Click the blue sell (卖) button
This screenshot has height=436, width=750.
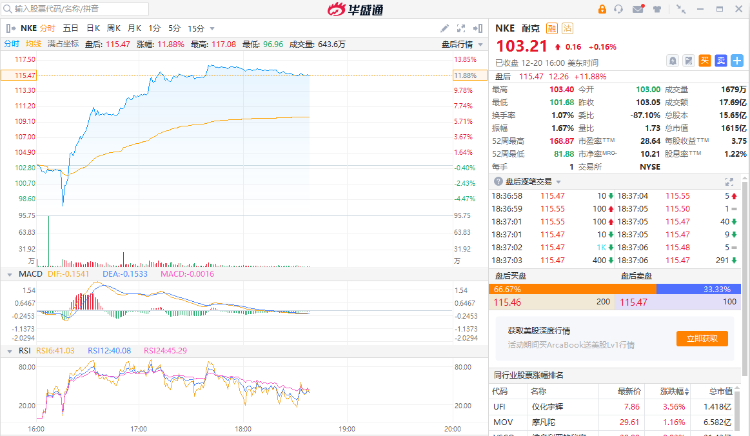point(721,61)
